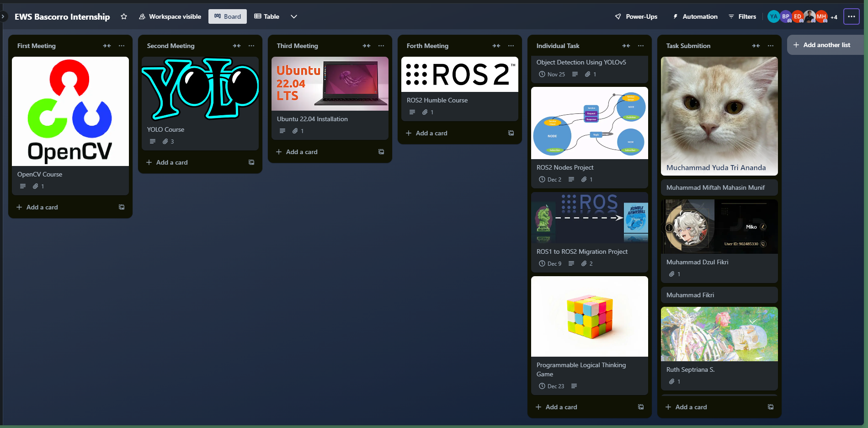Open Filters panel
The width and height of the screenshot is (868, 428).
(x=742, y=16)
